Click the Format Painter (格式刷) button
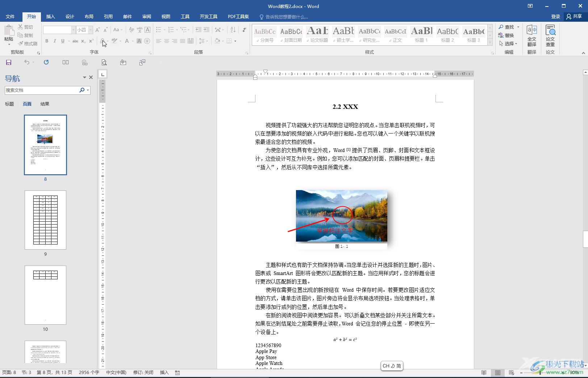This screenshot has width=588, height=378. tap(28, 44)
